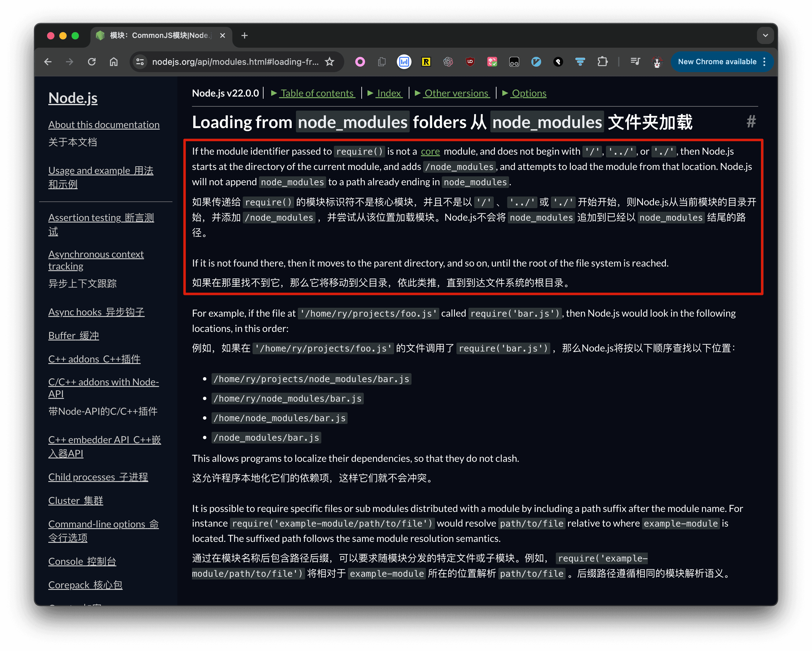Open About this documentation link

pyautogui.click(x=104, y=125)
